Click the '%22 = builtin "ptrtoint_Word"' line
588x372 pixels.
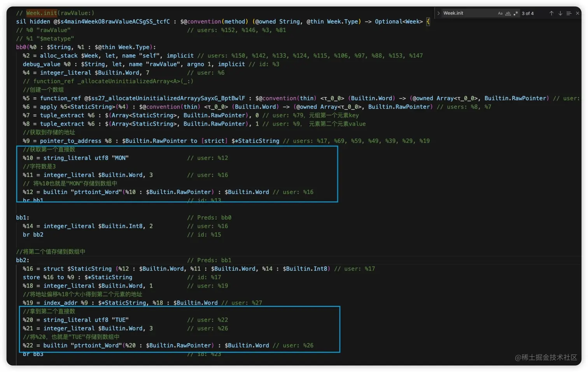click(x=168, y=346)
